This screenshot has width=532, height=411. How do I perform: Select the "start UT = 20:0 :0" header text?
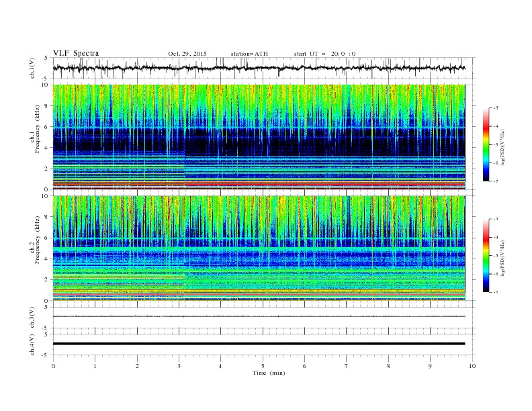point(324,54)
